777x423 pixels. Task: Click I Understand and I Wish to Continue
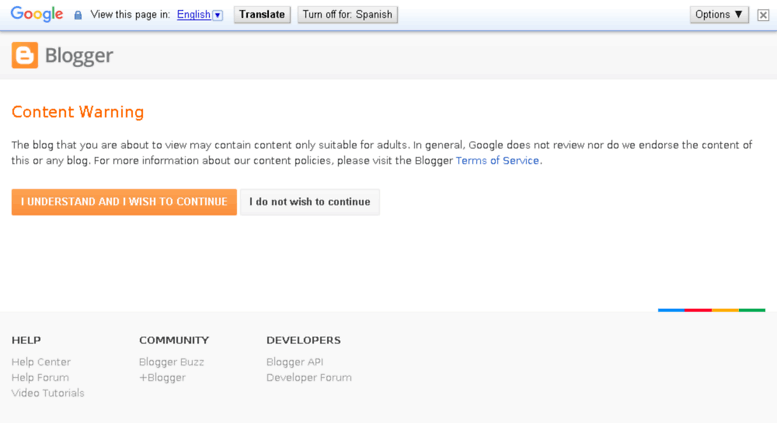(124, 202)
